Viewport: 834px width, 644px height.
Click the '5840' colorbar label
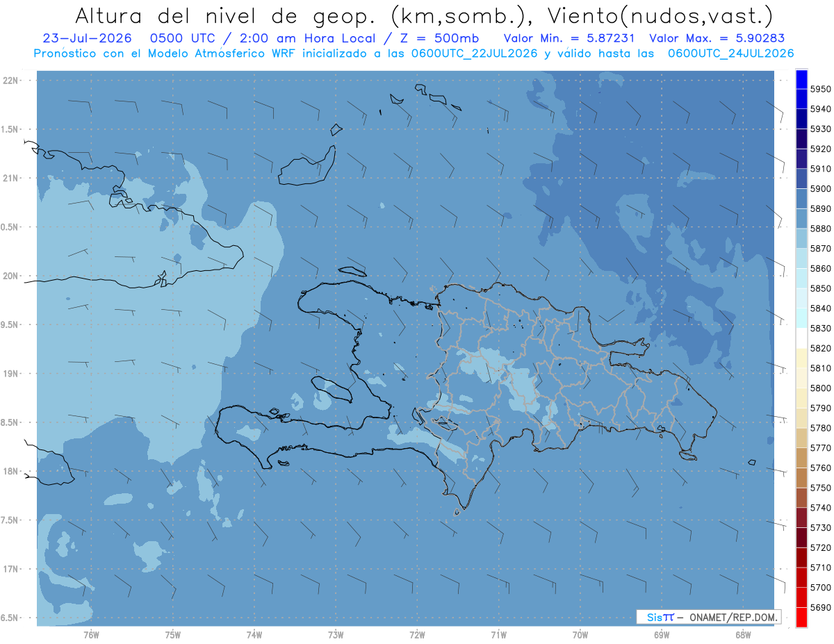[820, 308]
